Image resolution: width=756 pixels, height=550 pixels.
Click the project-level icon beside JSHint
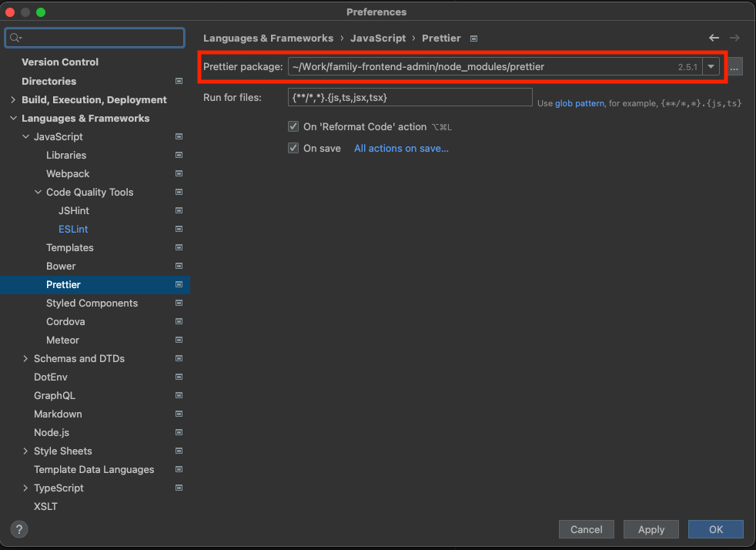[179, 210]
